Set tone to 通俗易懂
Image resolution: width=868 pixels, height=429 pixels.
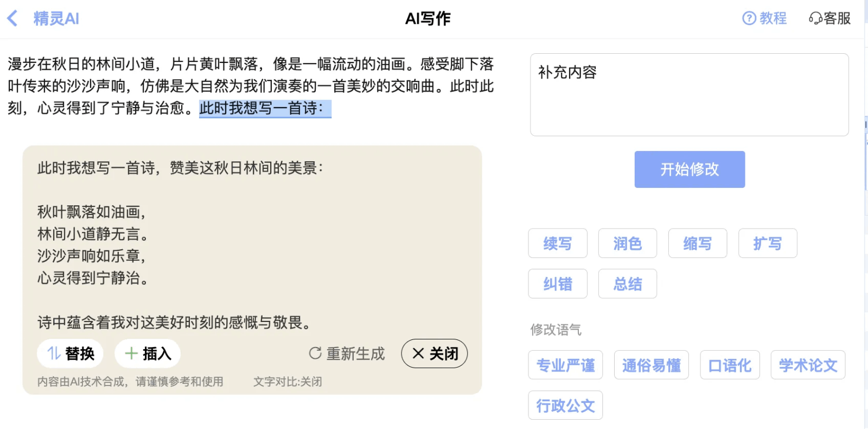pyautogui.click(x=652, y=365)
